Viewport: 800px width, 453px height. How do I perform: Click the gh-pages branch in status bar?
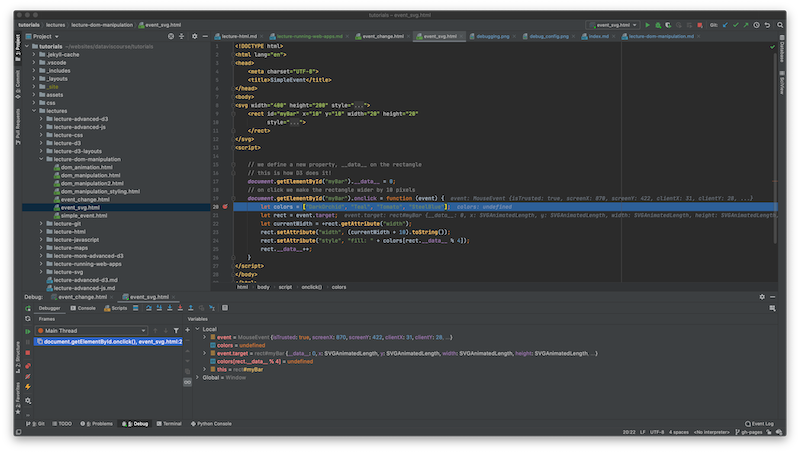(749, 432)
